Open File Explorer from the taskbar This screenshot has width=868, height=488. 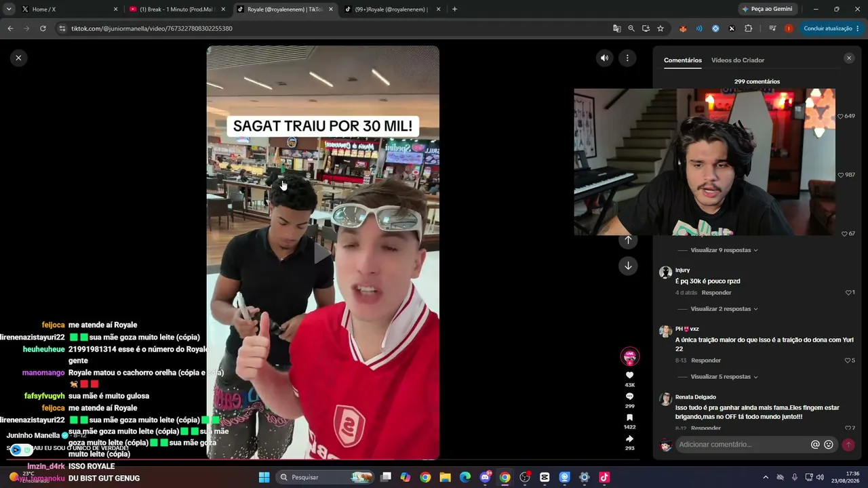[445, 477]
